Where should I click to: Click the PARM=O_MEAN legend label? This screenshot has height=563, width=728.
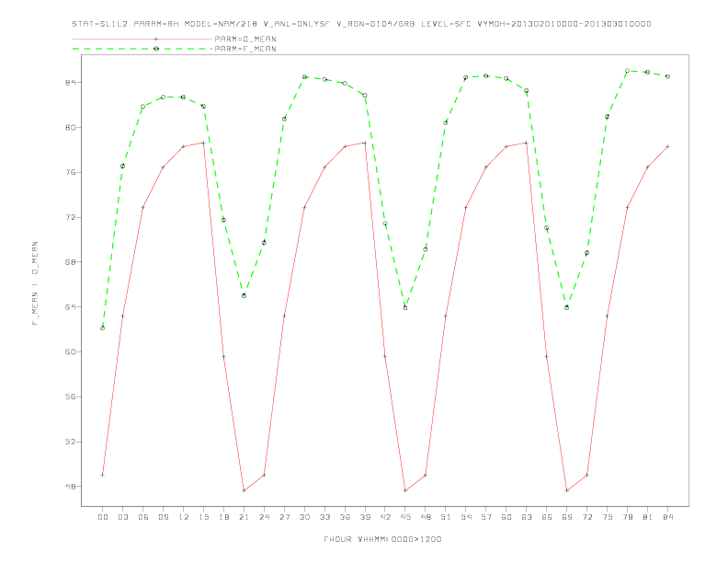245,39
